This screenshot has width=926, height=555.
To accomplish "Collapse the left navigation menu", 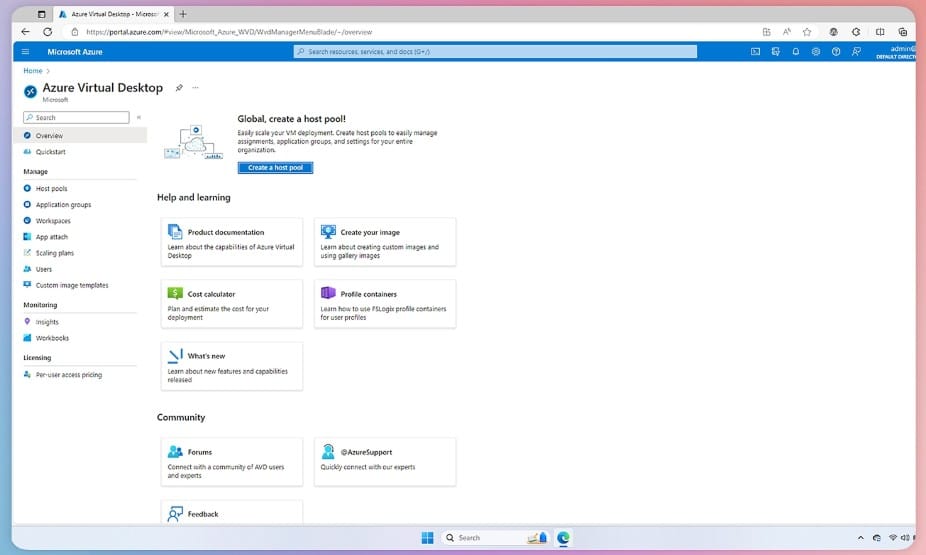I will click(139, 117).
